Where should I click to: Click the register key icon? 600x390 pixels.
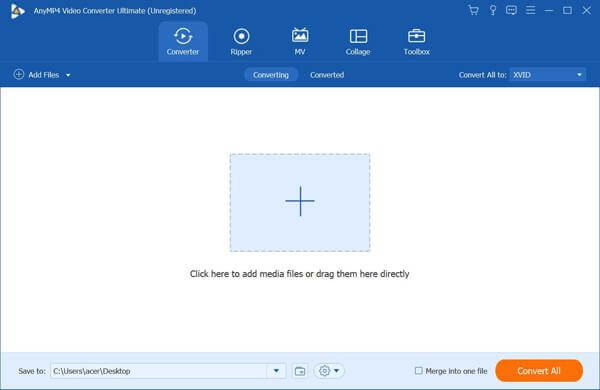pos(493,10)
